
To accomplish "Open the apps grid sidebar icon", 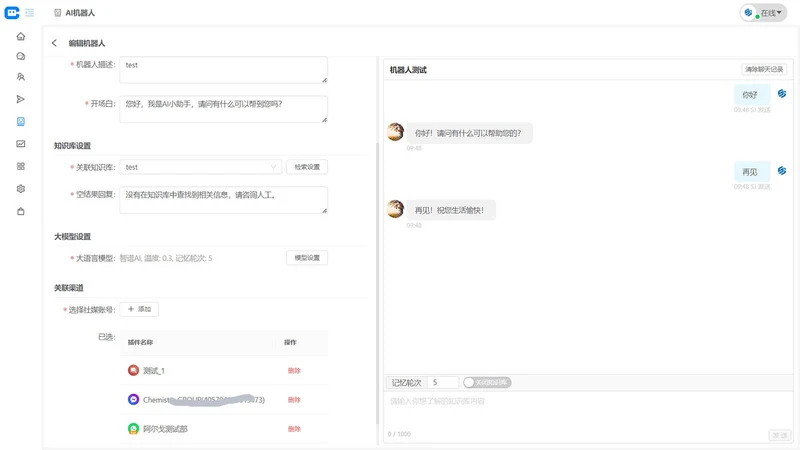I will (x=20, y=166).
